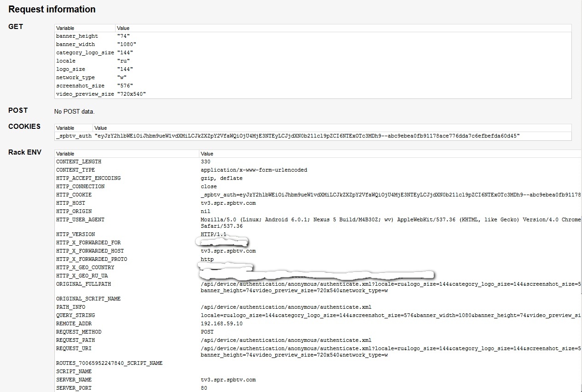
Task: Click HTTP_X_GEO_COUNTRY variable name
Action: pos(85,267)
